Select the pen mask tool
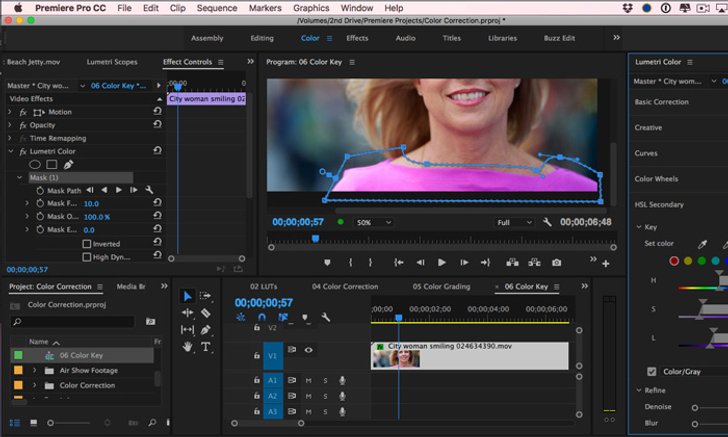The image size is (728, 437). [x=68, y=164]
